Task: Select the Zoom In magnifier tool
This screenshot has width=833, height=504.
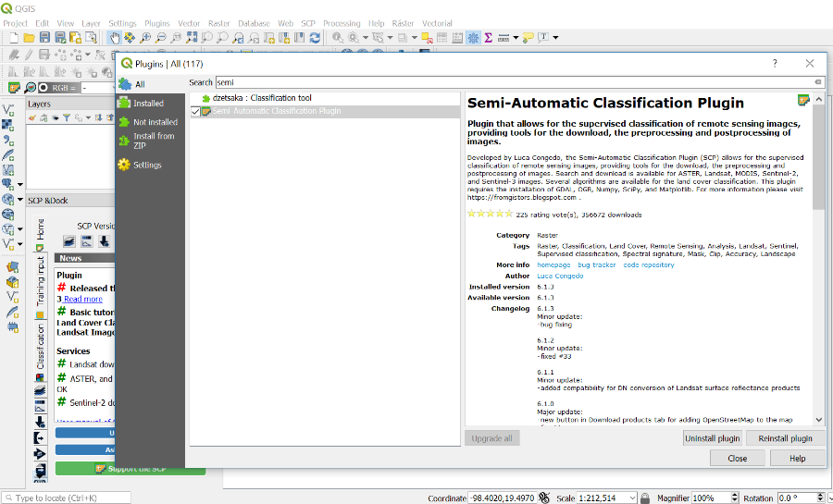Action: coord(145,37)
